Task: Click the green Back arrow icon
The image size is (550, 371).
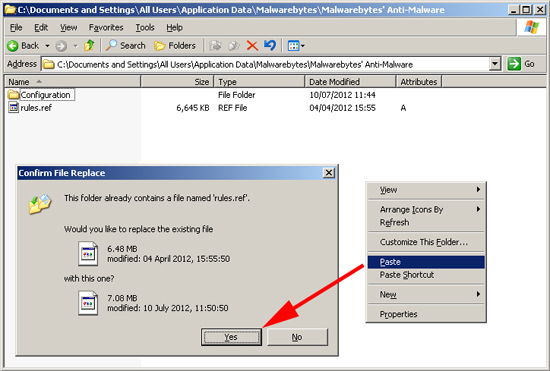Action: [13, 46]
